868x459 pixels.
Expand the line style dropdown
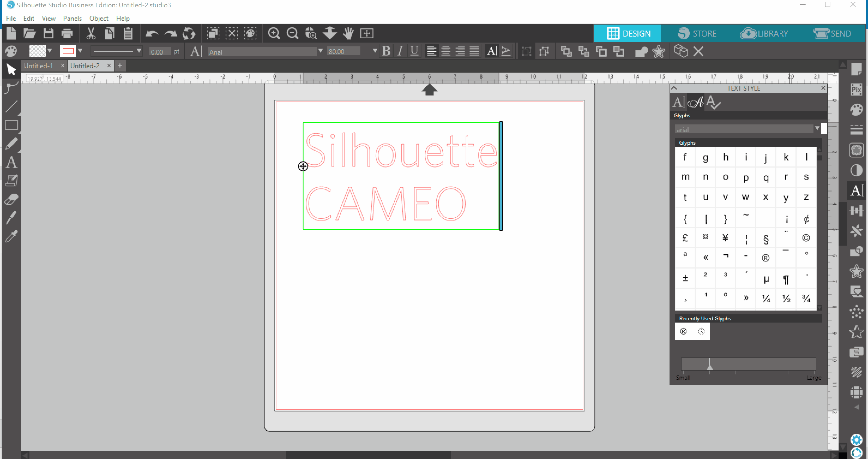pos(139,51)
